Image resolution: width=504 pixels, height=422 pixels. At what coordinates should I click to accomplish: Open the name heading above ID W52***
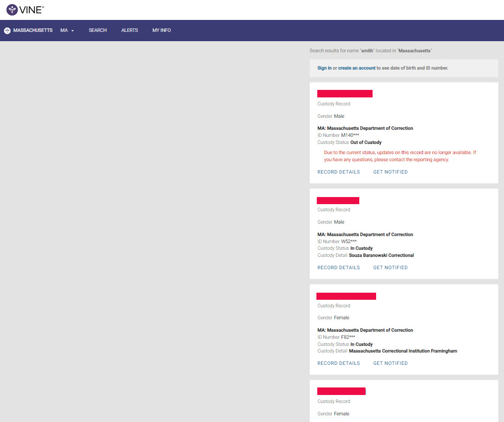(x=338, y=201)
